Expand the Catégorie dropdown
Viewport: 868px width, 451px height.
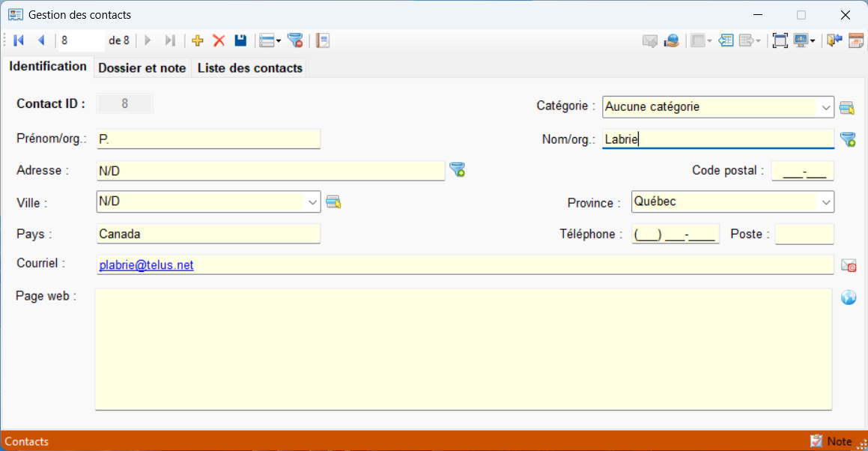pyautogui.click(x=825, y=108)
